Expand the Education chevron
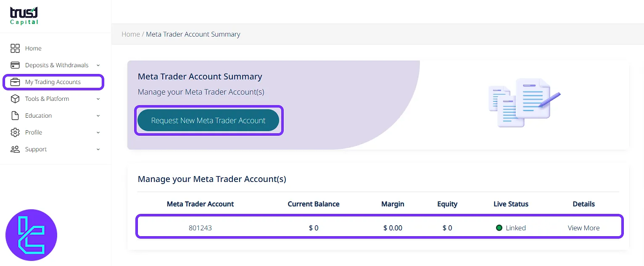 pyautogui.click(x=98, y=116)
